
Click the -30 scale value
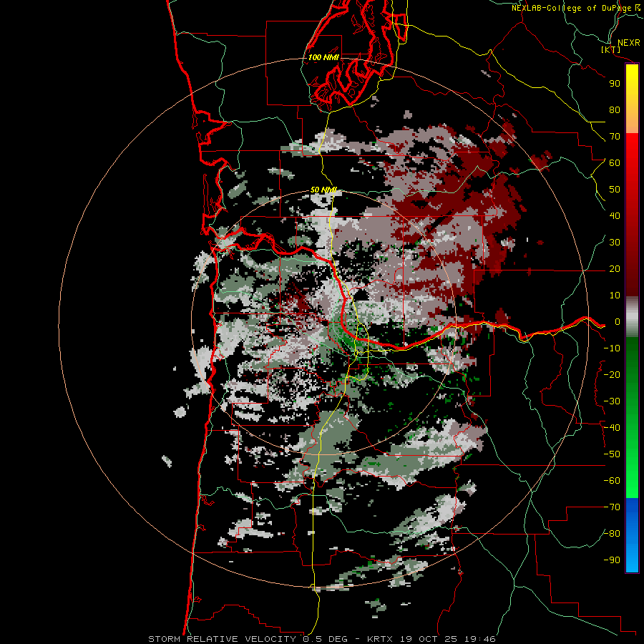(x=612, y=401)
